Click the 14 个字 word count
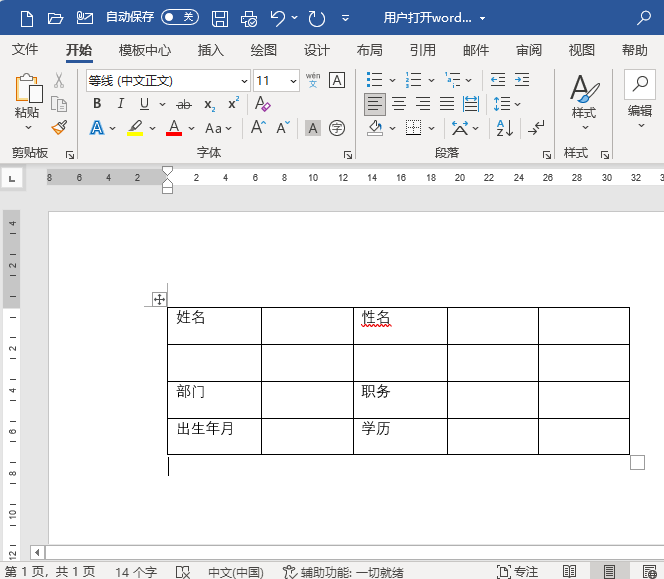664x579 pixels. [x=136, y=572]
